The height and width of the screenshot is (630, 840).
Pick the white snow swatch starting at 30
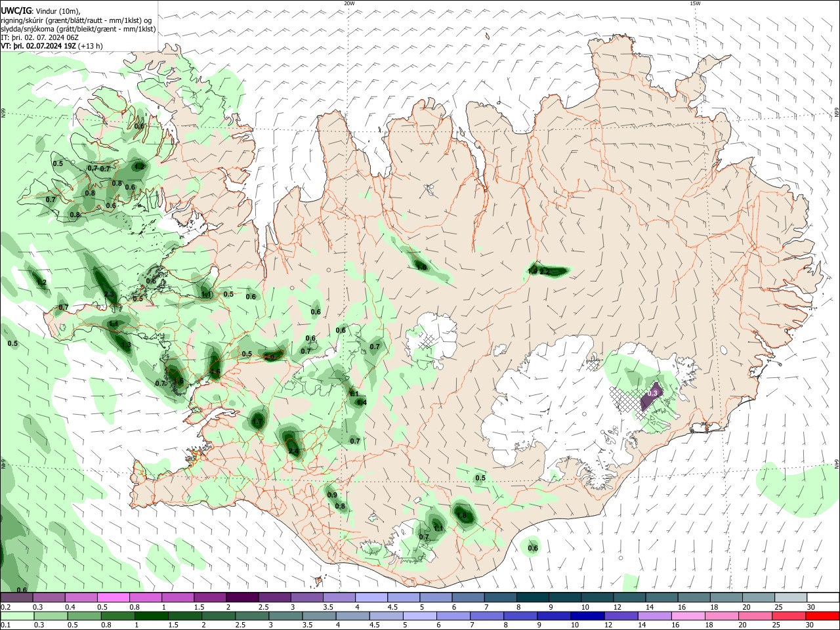click(x=823, y=597)
